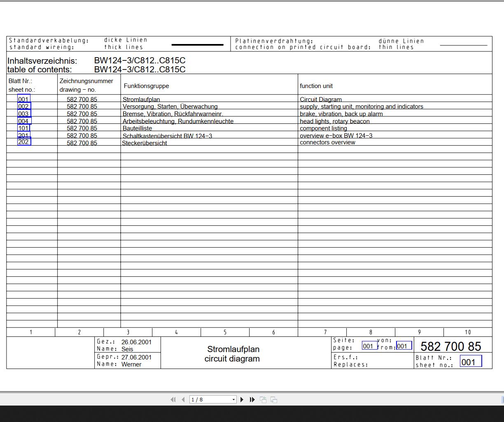This screenshot has width=504, height=422.
Task: Go to the previous page
Action: (183, 399)
